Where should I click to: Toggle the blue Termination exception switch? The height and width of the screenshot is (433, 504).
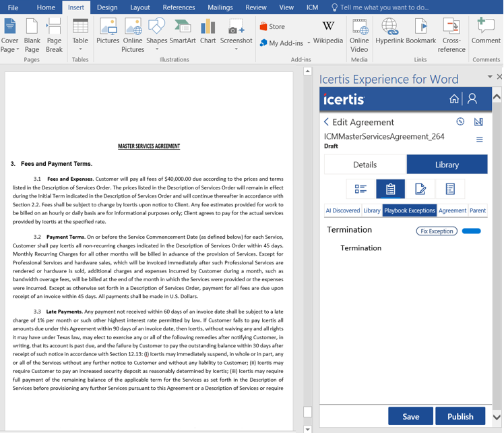[x=471, y=231]
